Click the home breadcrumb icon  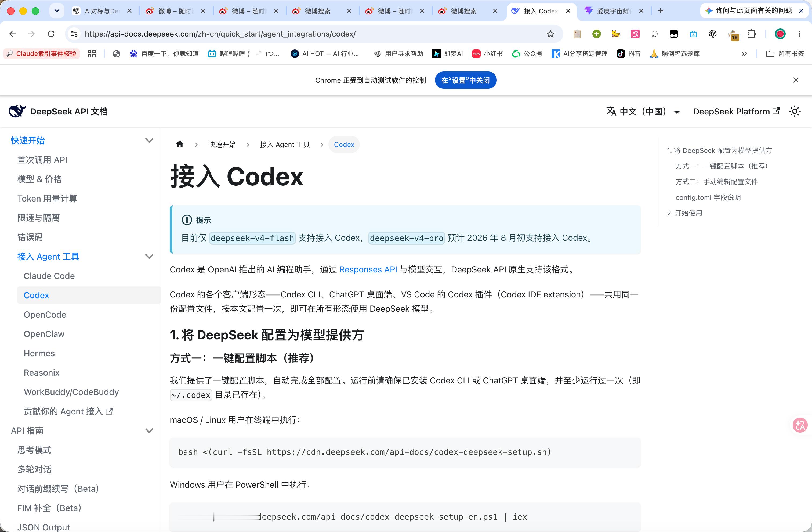(x=180, y=145)
